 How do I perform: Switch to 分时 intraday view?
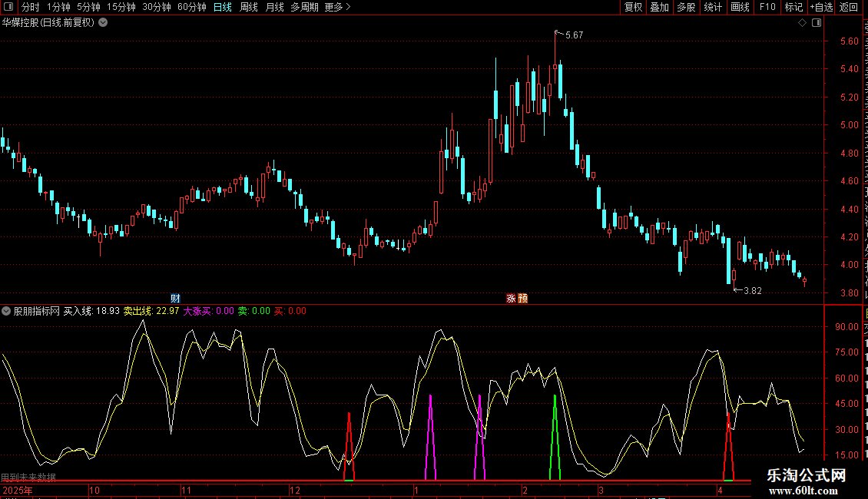point(31,7)
